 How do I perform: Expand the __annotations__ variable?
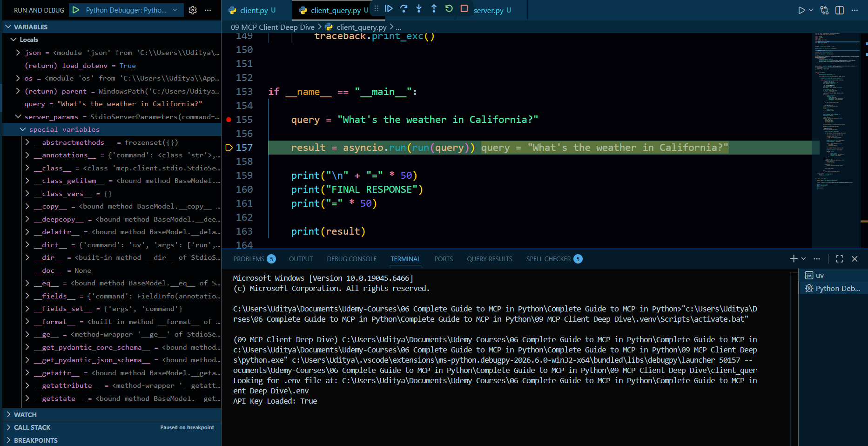coord(27,155)
